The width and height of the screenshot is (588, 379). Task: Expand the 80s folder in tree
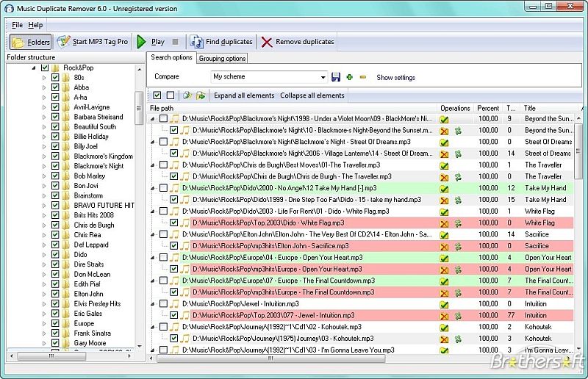click(45, 77)
